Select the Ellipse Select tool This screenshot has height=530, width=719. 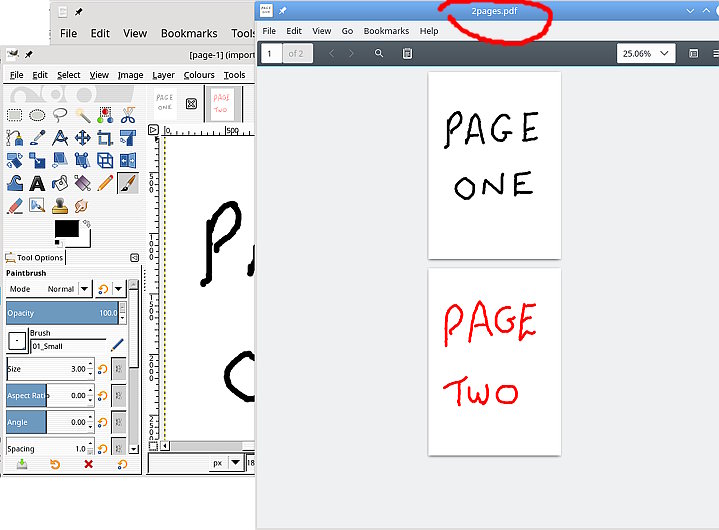pyautogui.click(x=37, y=115)
